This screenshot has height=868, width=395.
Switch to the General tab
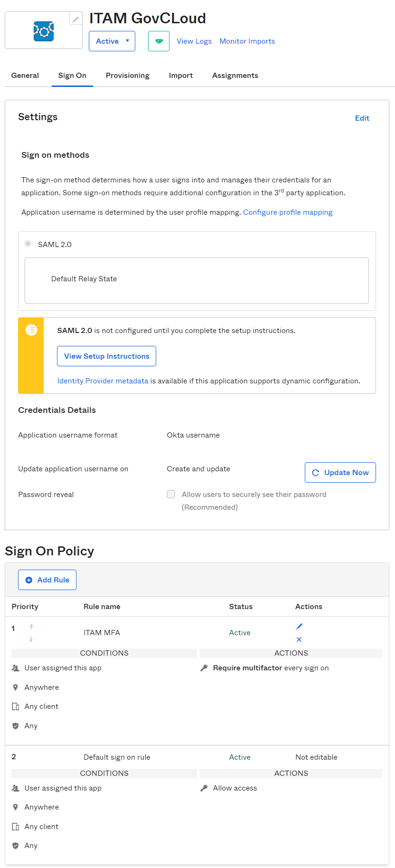pos(25,76)
